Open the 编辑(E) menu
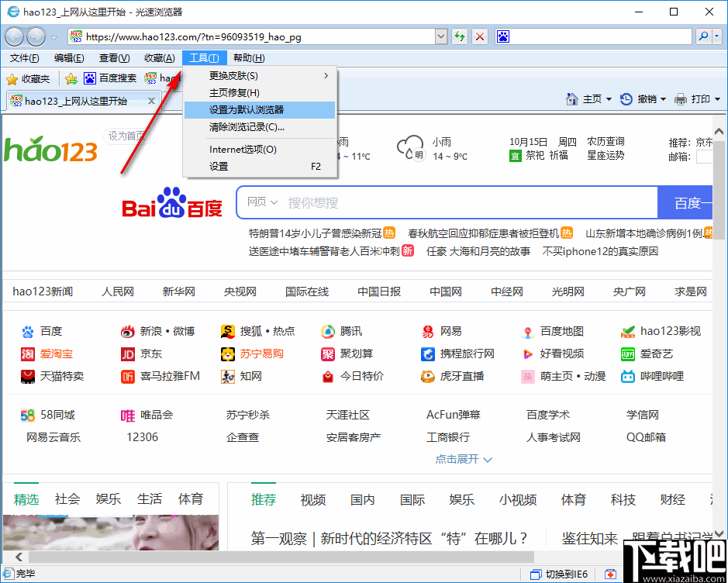The image size is (728, 583). [69, 58]
